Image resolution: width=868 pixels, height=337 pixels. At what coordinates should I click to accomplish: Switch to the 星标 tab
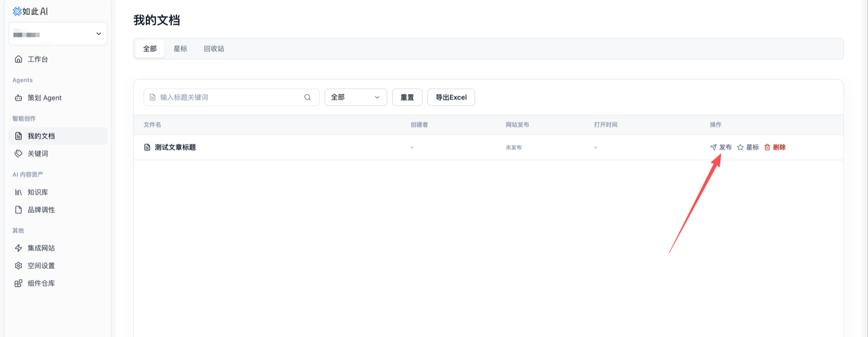180,49
